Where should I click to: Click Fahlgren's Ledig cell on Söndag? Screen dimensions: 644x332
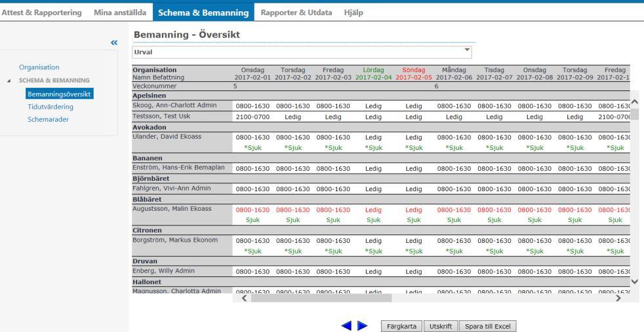[414, 189]
